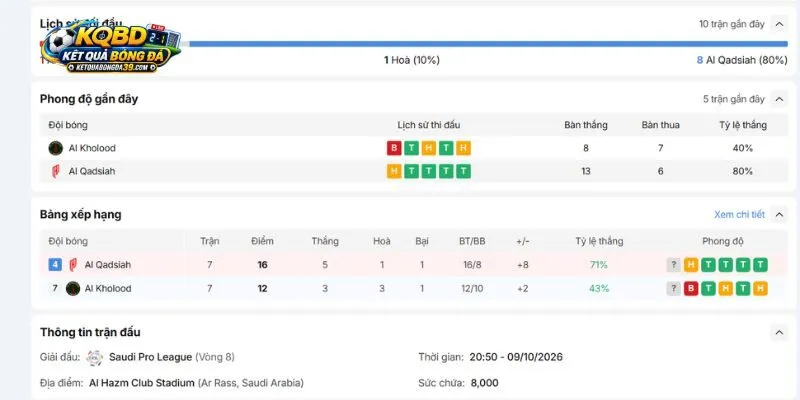
Task: Click Al Kholood's 40% win rate
Action: tap(742, 148)
